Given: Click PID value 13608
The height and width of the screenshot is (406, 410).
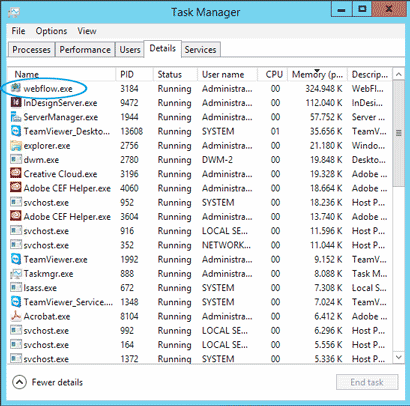Looking at the screenshot, I should pos(132,131).
